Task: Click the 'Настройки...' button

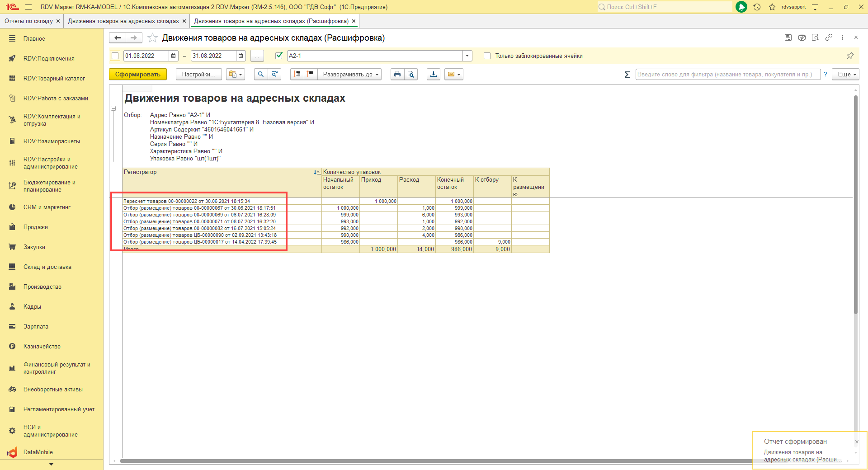Action: [x=198, y=75]
